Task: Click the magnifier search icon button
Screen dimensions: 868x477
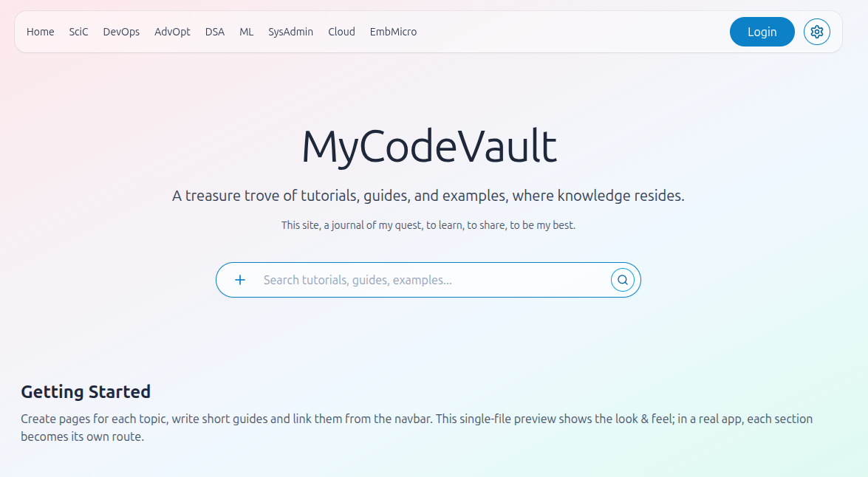Action: click(622, 280)
